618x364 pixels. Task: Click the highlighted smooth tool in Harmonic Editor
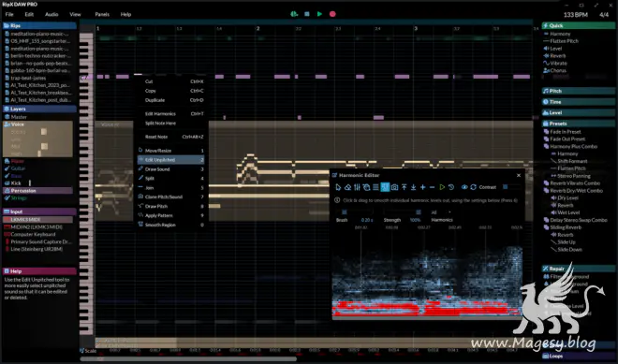(x=385, y=187)
